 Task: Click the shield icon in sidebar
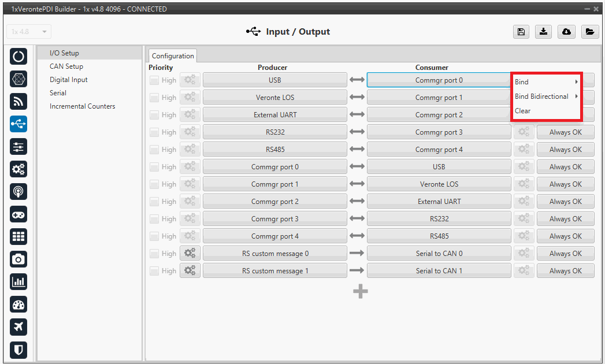coord(18,350)
